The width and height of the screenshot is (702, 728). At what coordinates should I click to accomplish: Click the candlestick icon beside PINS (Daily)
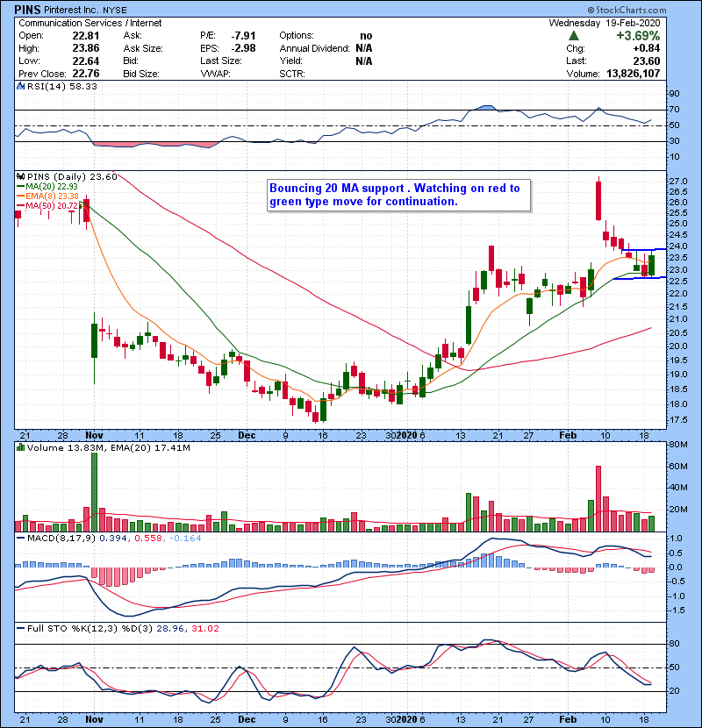click(x=20, y=177)
